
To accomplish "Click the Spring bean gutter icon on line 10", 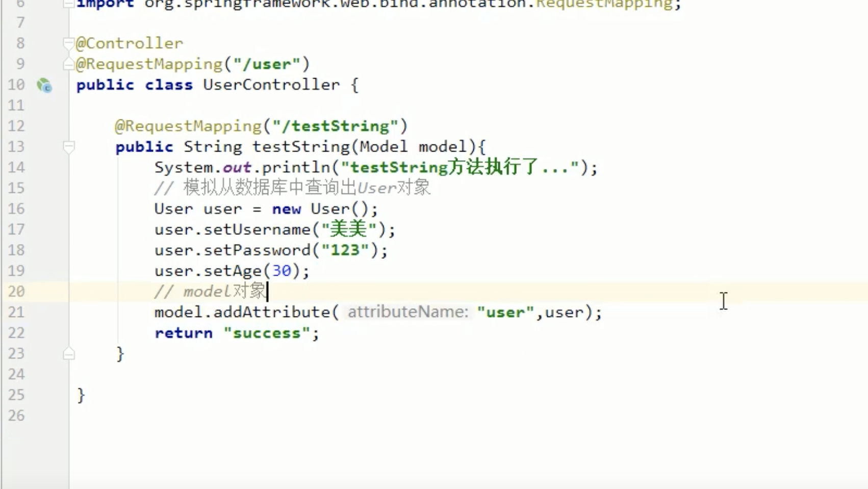I will click(44, 85).
